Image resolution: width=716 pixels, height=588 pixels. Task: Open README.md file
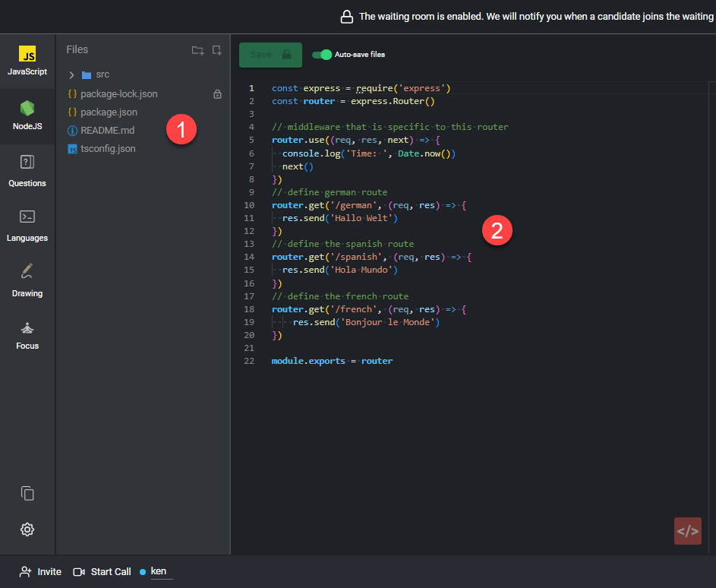coord(107,131)
